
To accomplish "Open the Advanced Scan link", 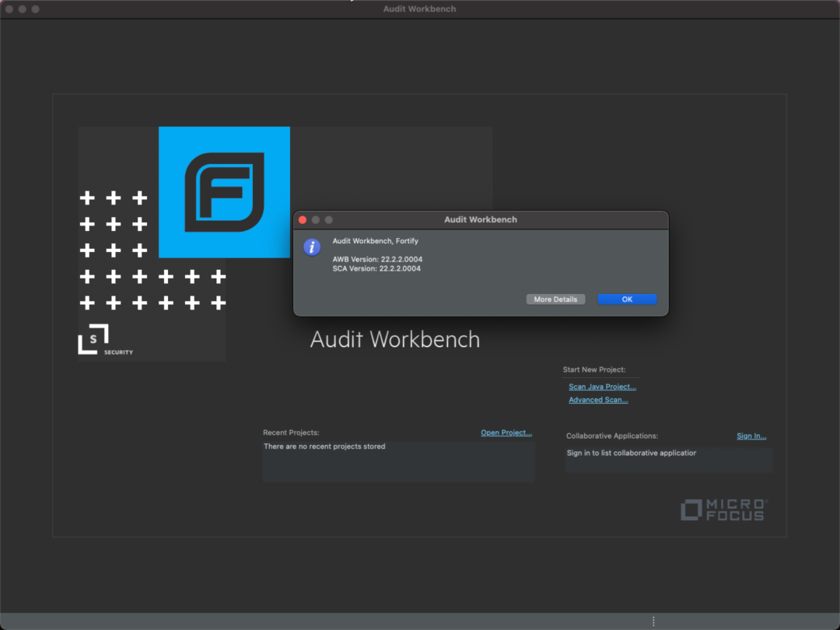I will point(598,400).
